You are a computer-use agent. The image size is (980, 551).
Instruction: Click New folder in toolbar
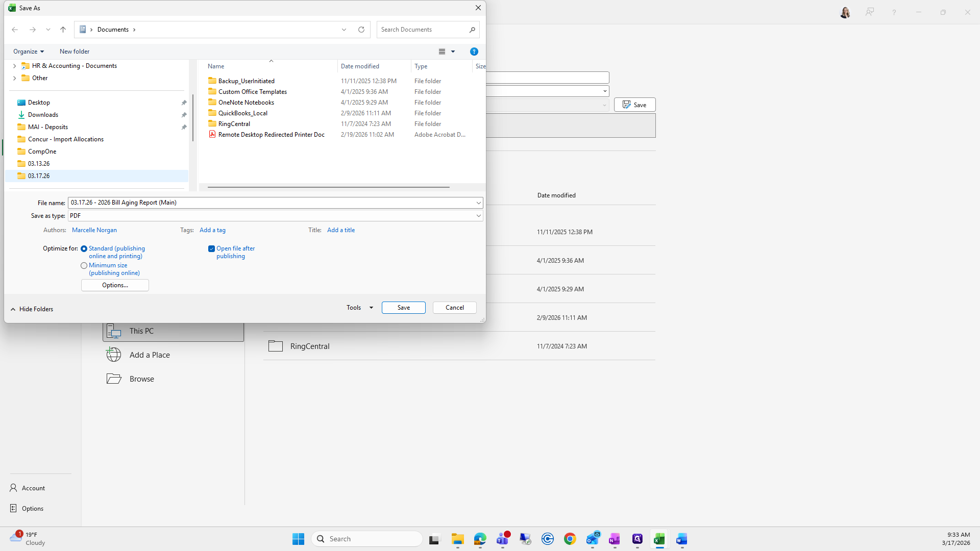pyautogui.click(x=75, y=52)
